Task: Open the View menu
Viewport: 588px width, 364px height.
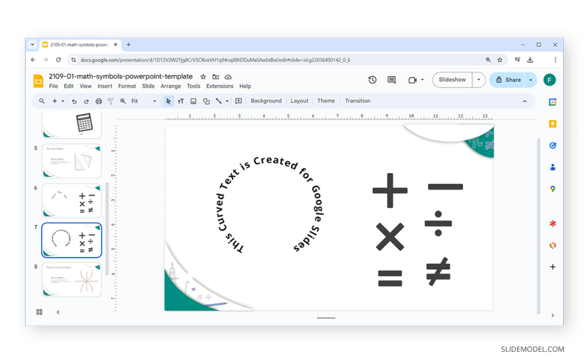Action: click(x=86, y=86)
